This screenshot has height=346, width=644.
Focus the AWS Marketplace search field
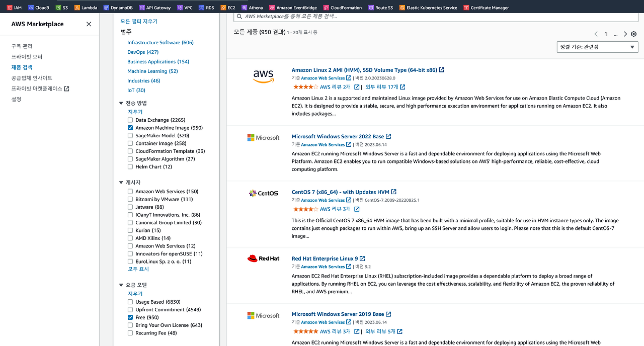436,16
